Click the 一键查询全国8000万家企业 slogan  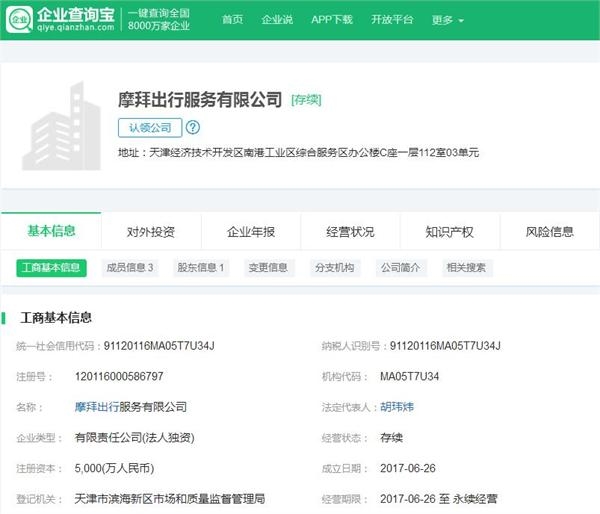coord(159,20)
